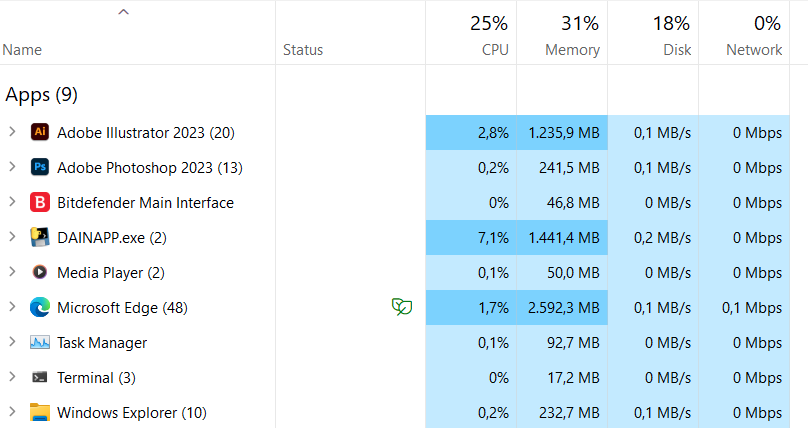808x428 pixels.
Task: Select Microsoft Edge memory value 2.592,3 MB
Action: 564,307
